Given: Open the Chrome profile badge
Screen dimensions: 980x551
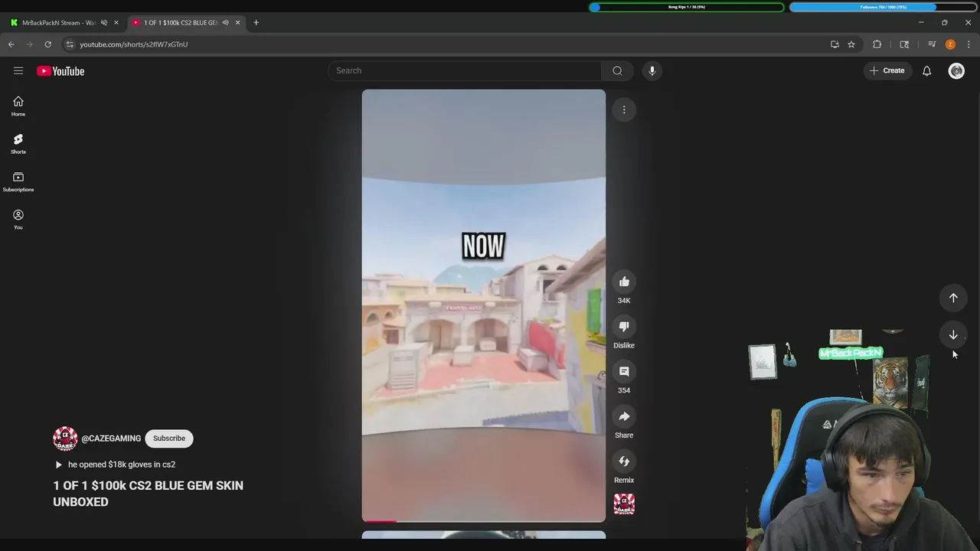Looking at the screenshot, I should 950,44.
